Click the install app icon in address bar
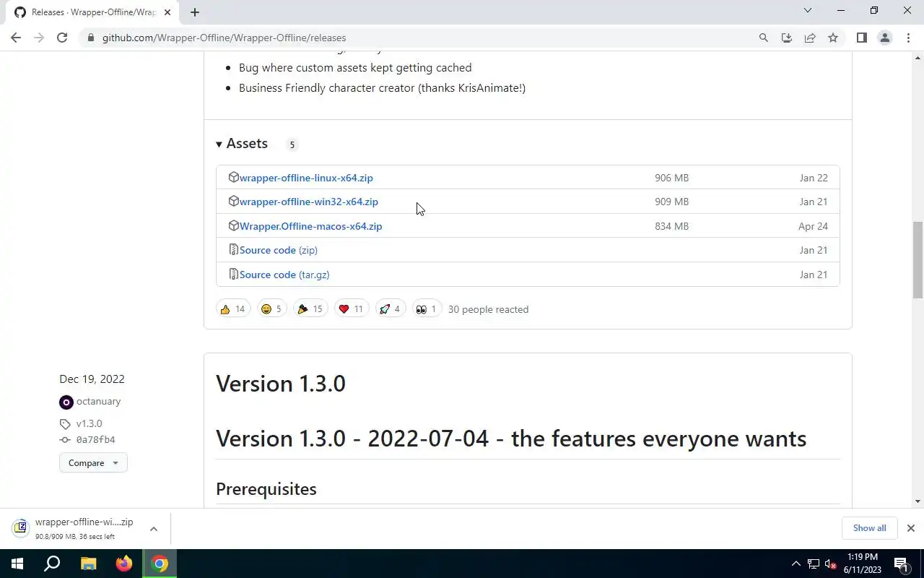This screenshot has width=924, height=578. [x=787, y=38]
